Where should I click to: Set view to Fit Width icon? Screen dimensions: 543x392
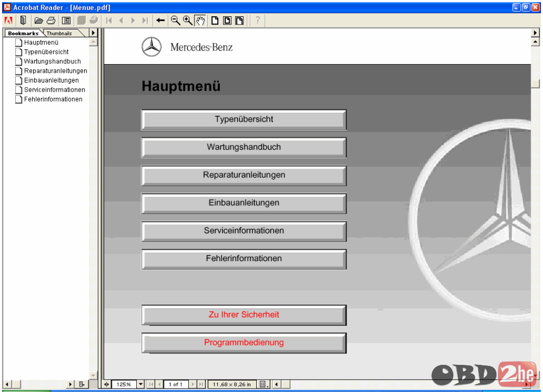click(x=239, y=21)
